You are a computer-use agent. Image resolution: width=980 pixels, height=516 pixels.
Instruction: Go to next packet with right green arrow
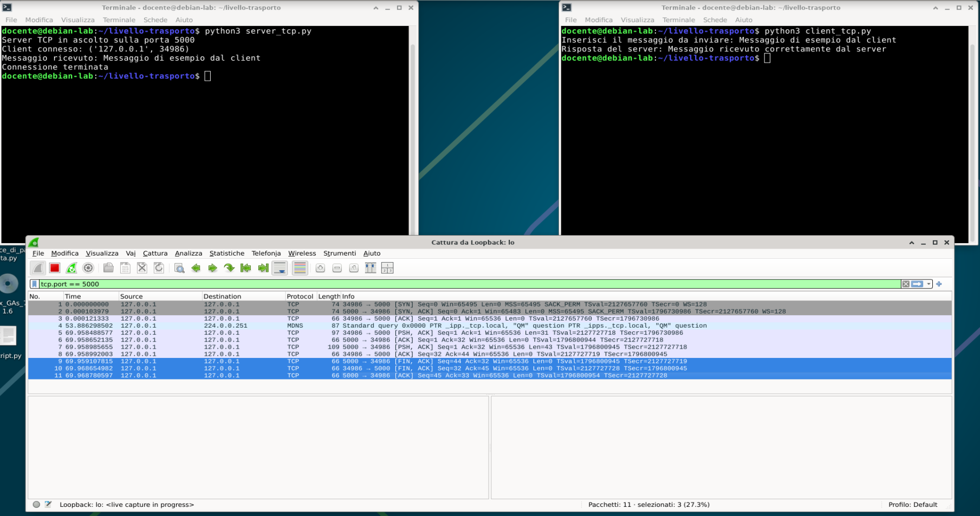213,268
